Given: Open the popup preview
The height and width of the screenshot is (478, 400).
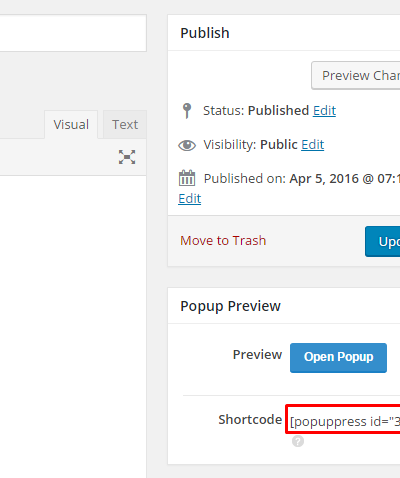Looking at the screenshot, I should pos(338,358).
